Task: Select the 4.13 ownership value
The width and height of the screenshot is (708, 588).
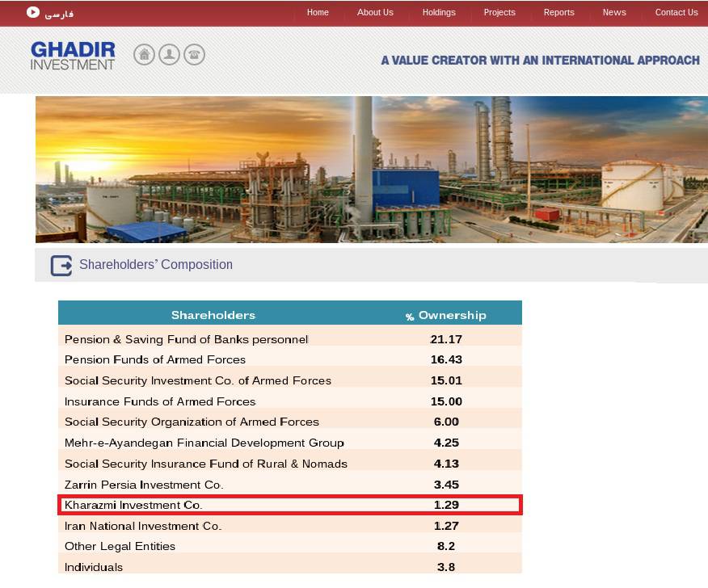Action: pyautogui.click(x=446, y=464)
